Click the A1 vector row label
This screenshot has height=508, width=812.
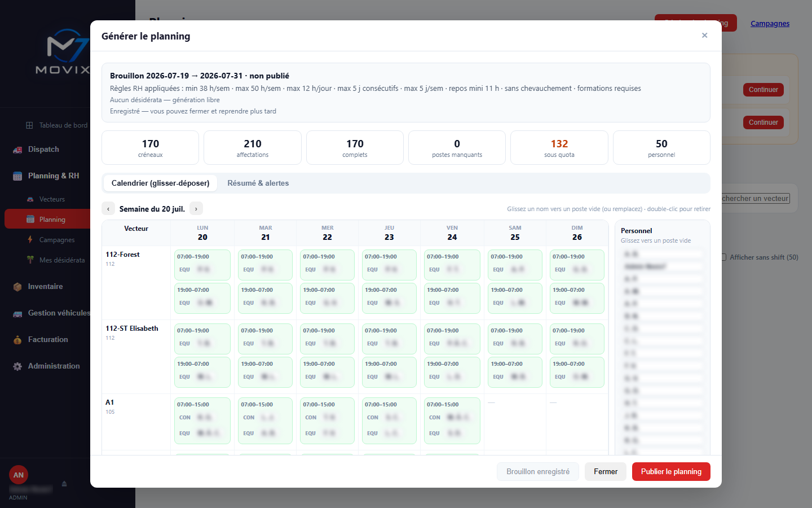click(x=109, y=402)
